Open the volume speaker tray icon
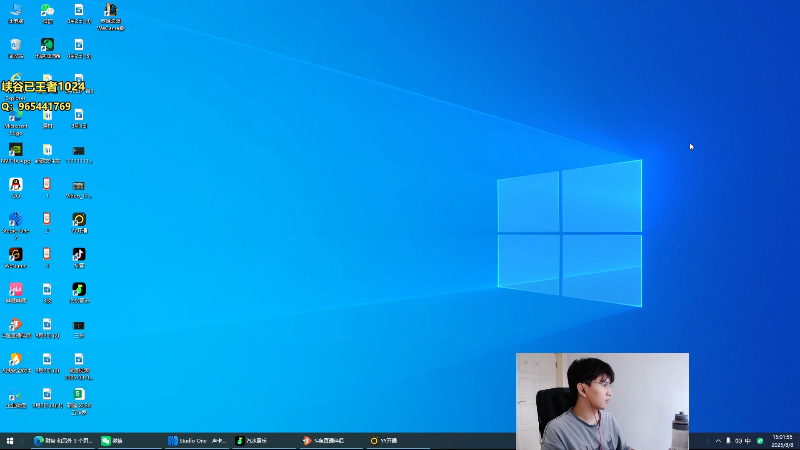800x450 pixels. 738,441
